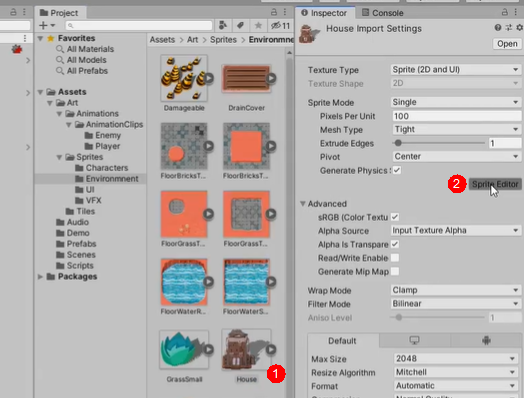Click the favorites star icon in toolbar
The height and width of the screenshot is (398, 524).
pyautogui.click(x=258, y=25)
